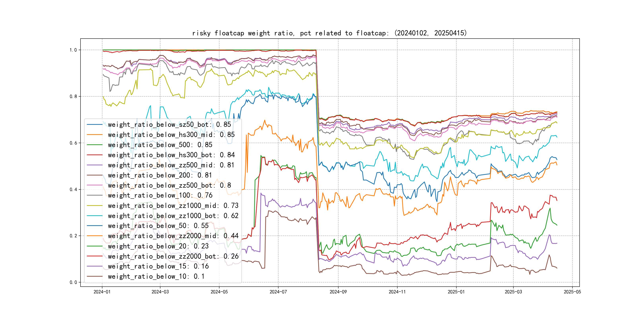This screenshot has width=644, height=322.
Task: Select legend entry weight_ratio_below_zz1000_bot
Action: [173, 216]
